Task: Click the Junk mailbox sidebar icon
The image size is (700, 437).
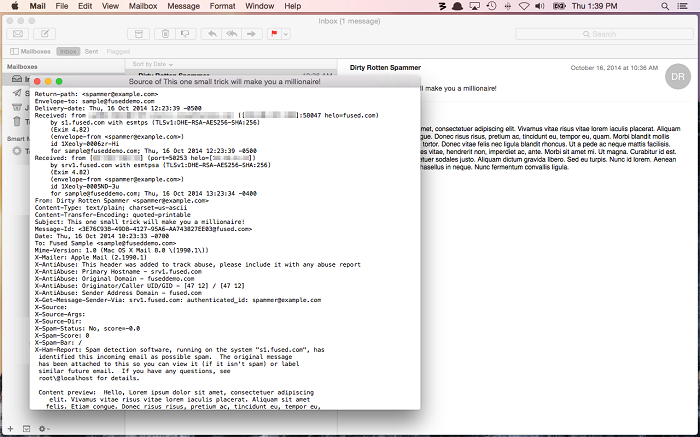Action: [17, 107]
